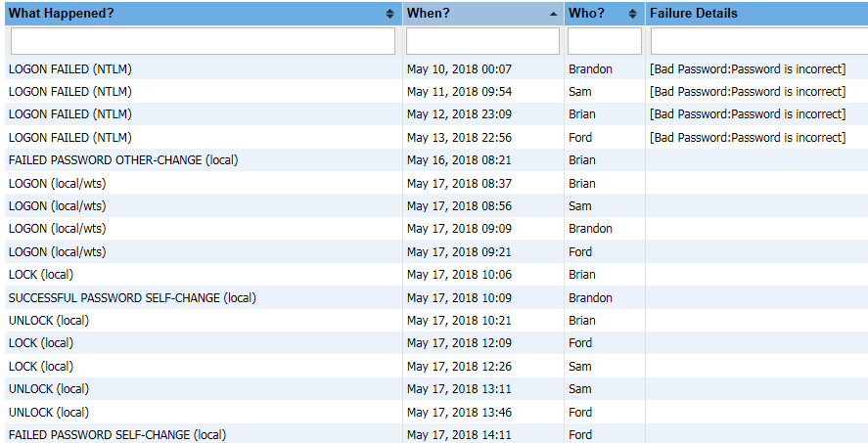
Task: Click the When? column header label
Action: (429, 14)
